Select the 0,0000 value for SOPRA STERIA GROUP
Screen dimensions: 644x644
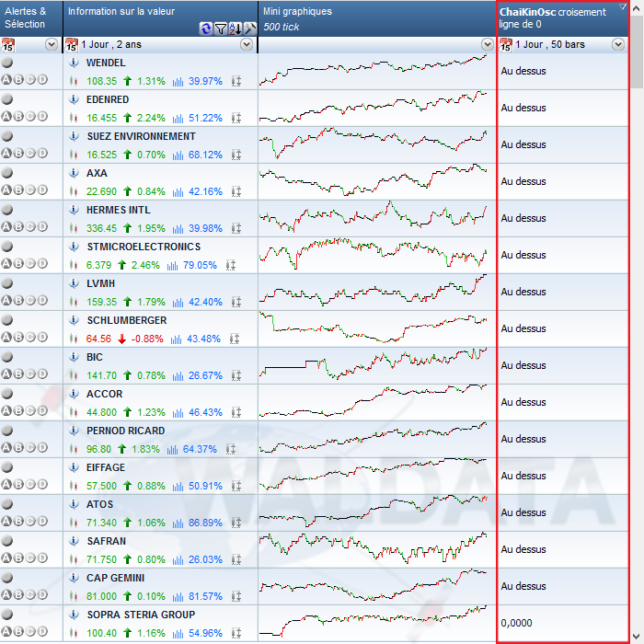tap(516, 623)
